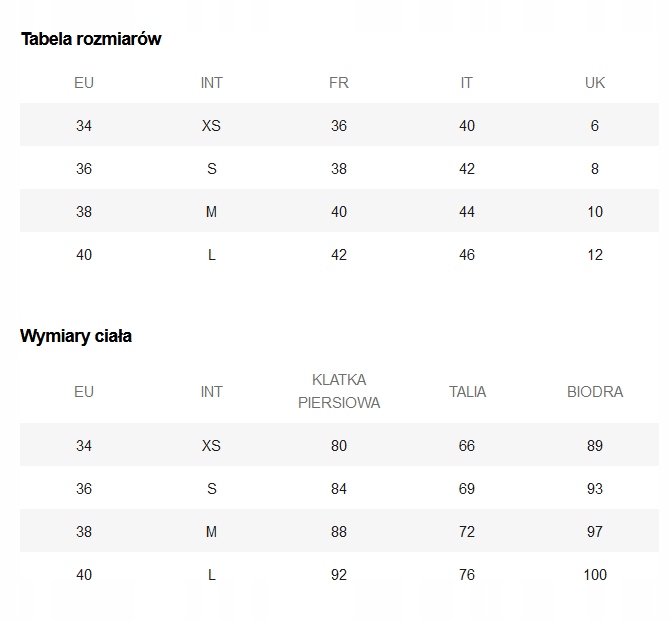Click the KLATKA PIERSIOWA column header
Screen dimensions: 672x621
pos(339,391)
